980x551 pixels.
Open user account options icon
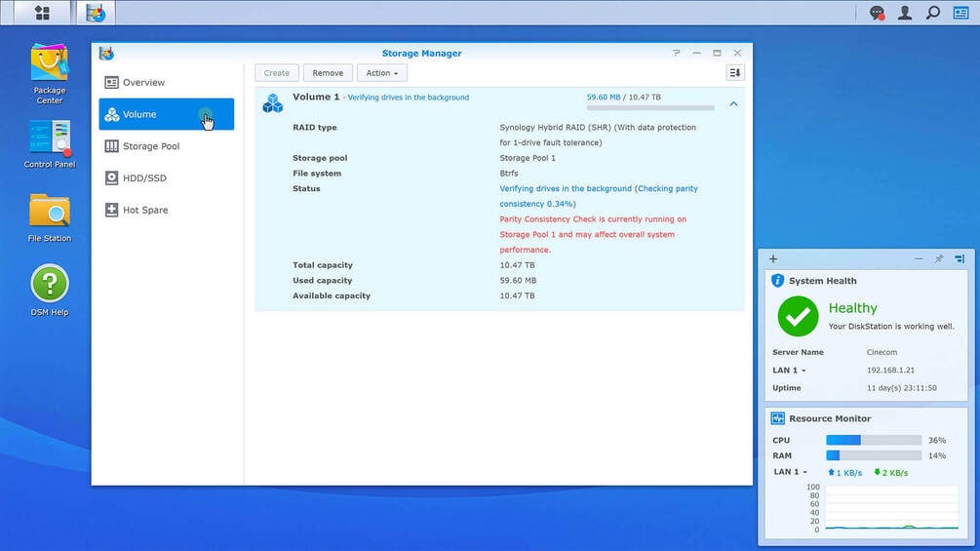tap(904, 13)
